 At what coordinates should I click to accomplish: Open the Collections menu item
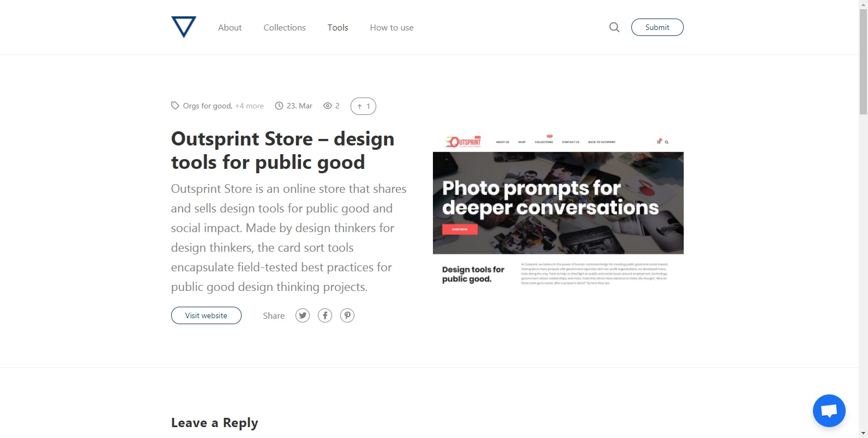click(x=285, y=27)
